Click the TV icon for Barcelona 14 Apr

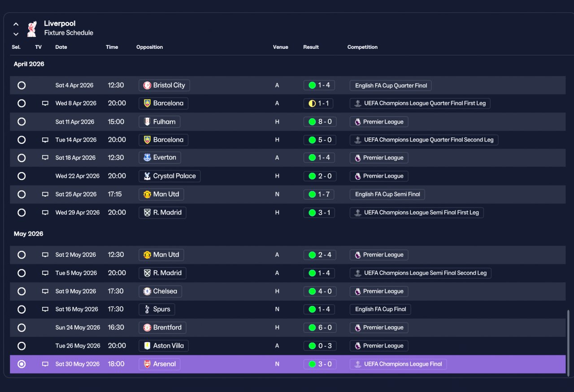pos(45,140)
